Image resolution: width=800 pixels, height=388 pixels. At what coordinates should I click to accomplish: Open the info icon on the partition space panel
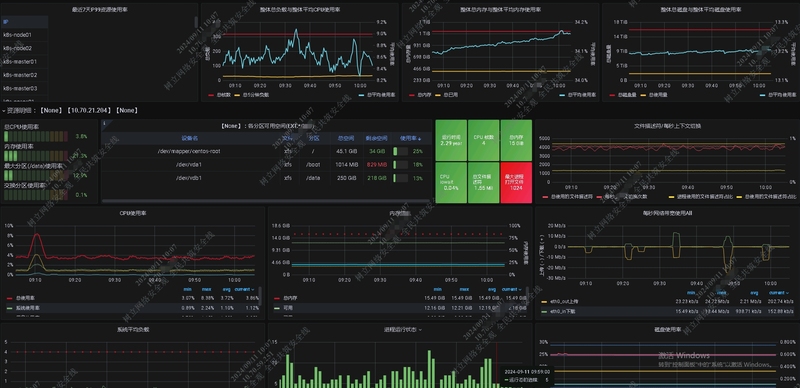tap(104, 123)
